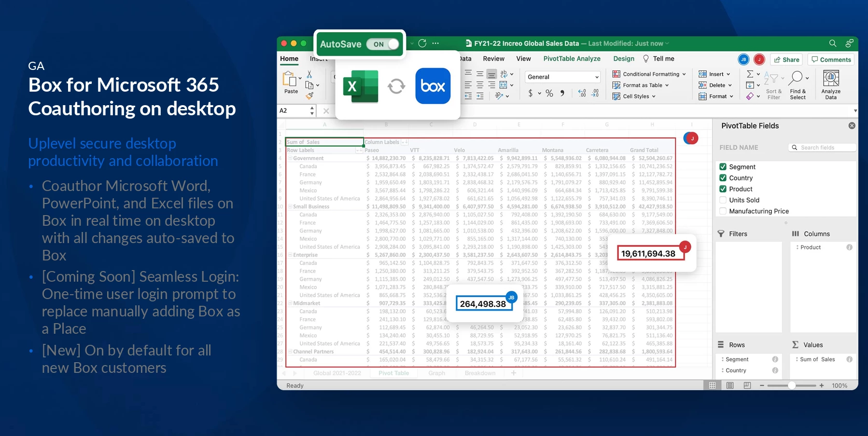Viewport: 868px width, 436px height.
Task: Click the Analyze Data icon
Action: [831, 79]
